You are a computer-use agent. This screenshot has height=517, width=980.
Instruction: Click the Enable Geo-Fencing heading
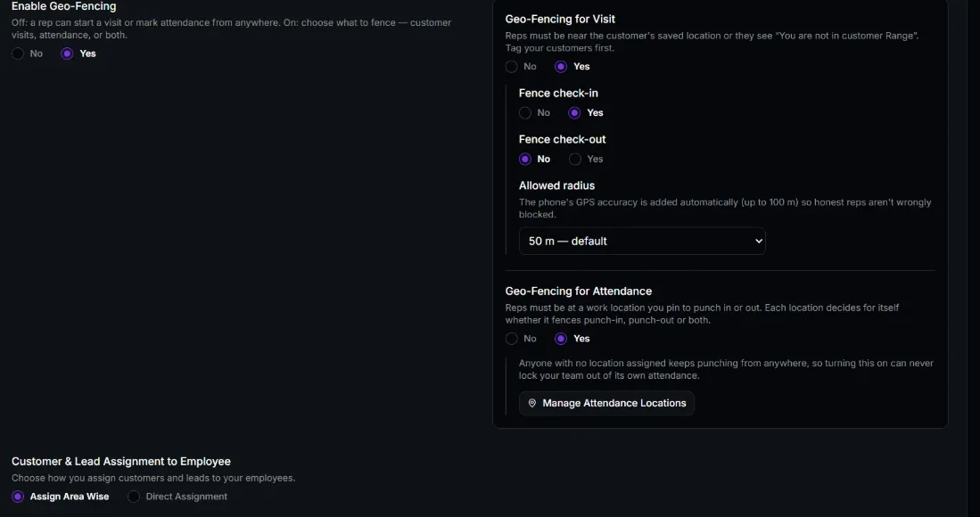(63, 7)
